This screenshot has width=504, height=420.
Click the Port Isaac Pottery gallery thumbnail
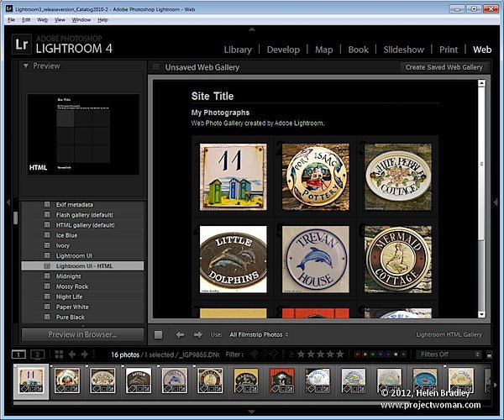tap(316, 176)
